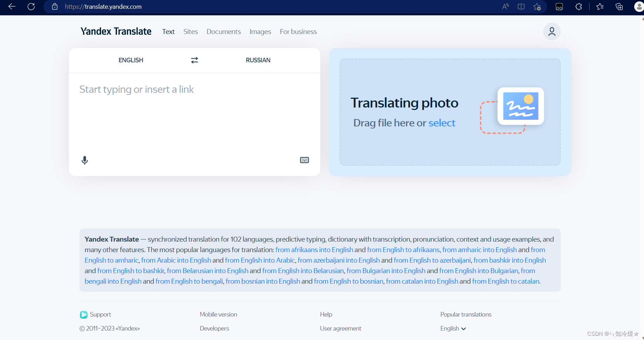Choose RUSSIAN as the target language

pos(258,60)
